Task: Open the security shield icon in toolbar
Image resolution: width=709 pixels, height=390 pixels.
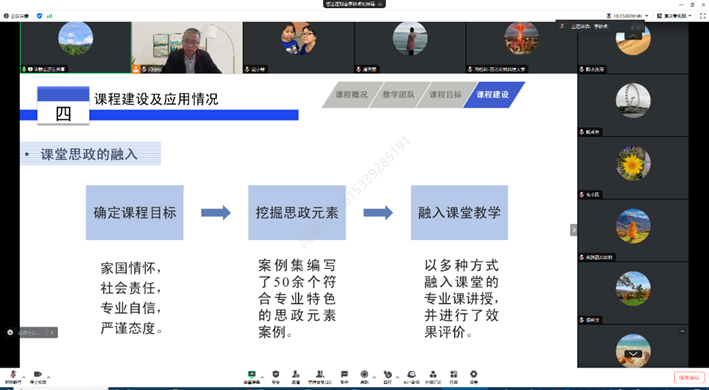Action: pyautogui.click(x=275, y=376)
